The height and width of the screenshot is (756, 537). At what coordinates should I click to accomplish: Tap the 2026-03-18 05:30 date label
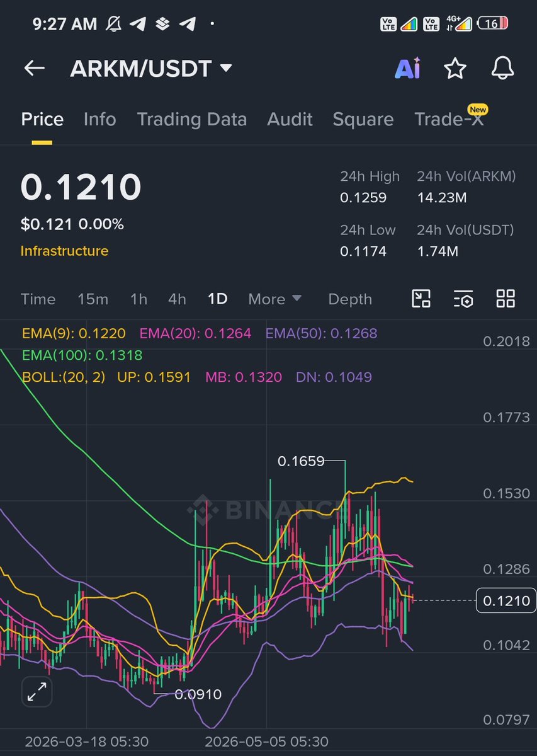click(87, 742)
